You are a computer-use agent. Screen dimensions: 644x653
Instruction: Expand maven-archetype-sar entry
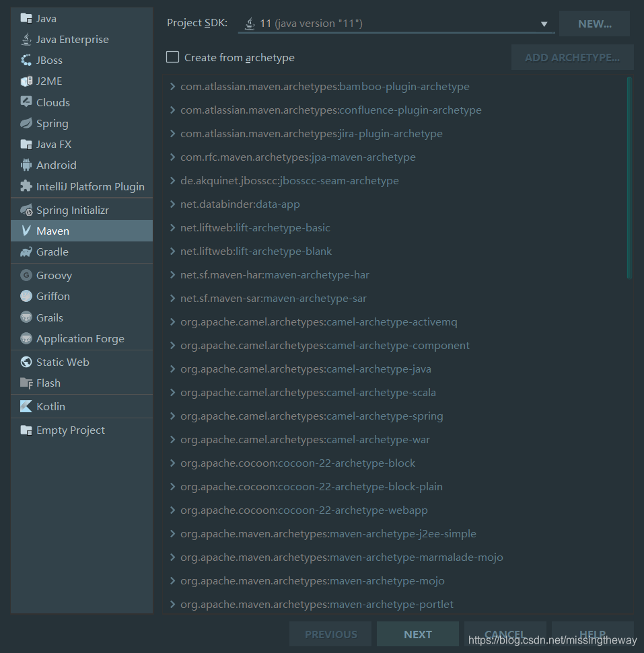172,298
